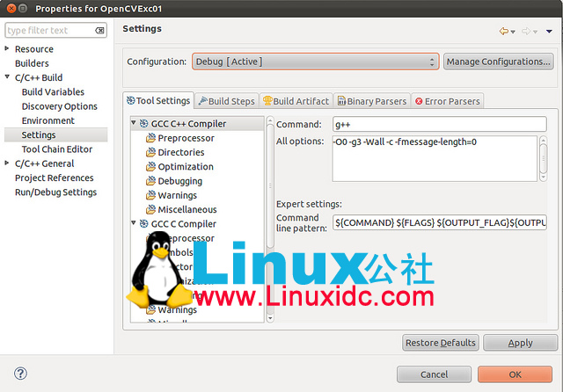Click the Manage Configurations button
The width and height of the screenshot is (563, 392).
[x=499, y=62]
